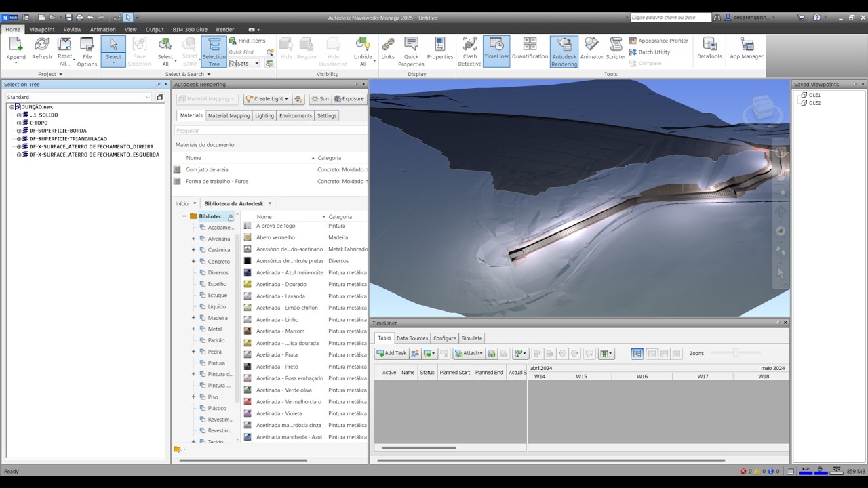The width and height of the screenshot is (868, 488).
Task: Select the OLE2 saved viewpoint
Action: (814, 103)
